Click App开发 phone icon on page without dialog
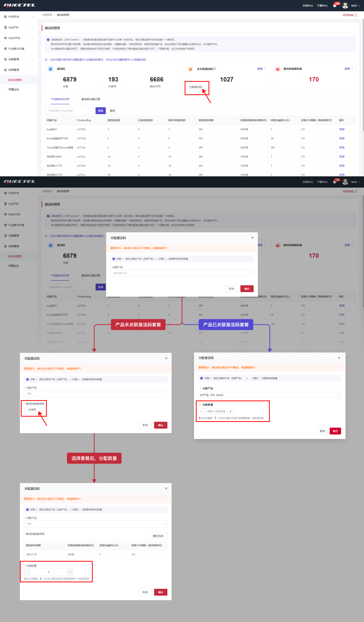 tap(5, 27)
